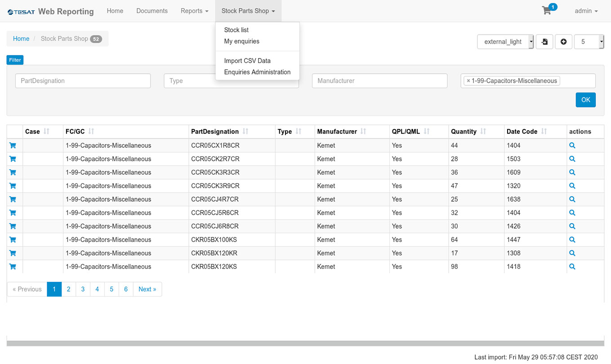The width and height of the screenshot is (611, 364).
Task: View details of part CCR05CK3R3CR
Action: (572, 172)
